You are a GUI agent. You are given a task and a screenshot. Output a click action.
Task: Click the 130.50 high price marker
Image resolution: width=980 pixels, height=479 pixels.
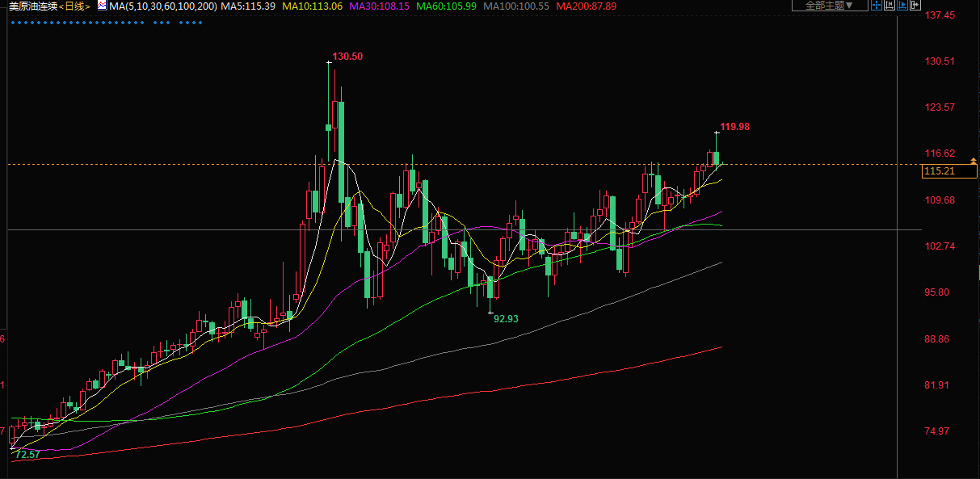(x=347, y=57)
